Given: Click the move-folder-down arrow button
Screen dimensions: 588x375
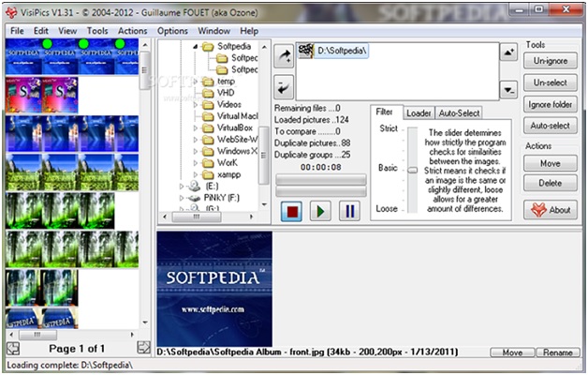Looking at the screenshot, I should coord(508,90).
